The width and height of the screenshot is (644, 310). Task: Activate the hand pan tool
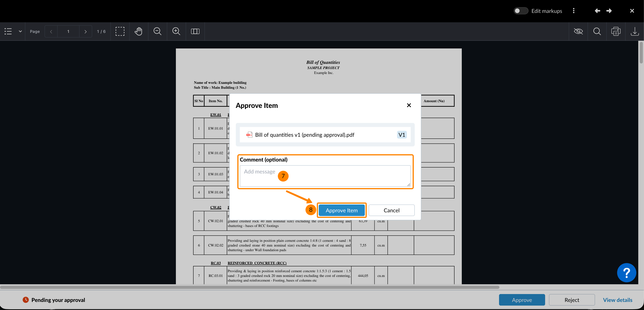pos(138,31)
